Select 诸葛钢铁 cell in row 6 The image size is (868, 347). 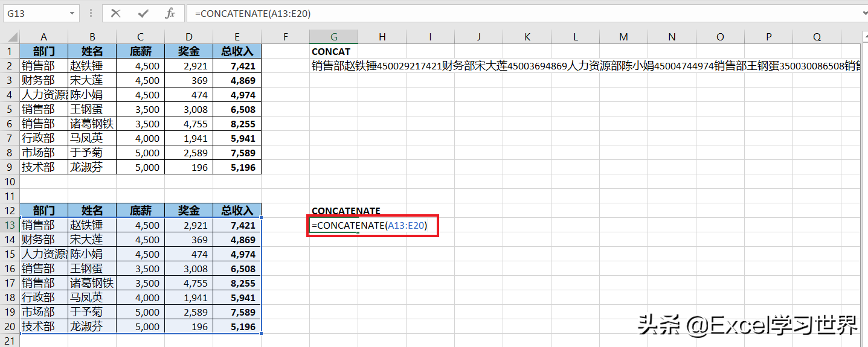pos(92,124)
